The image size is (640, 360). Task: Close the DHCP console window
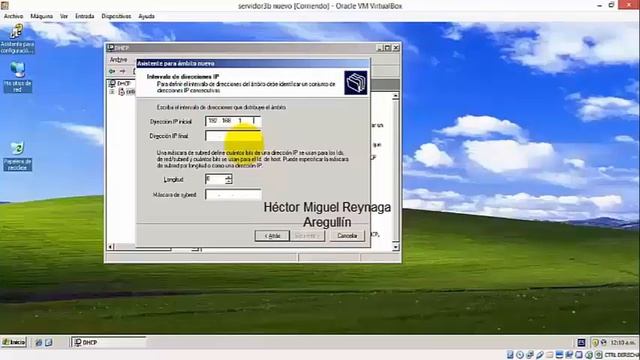tap(396, 48)
